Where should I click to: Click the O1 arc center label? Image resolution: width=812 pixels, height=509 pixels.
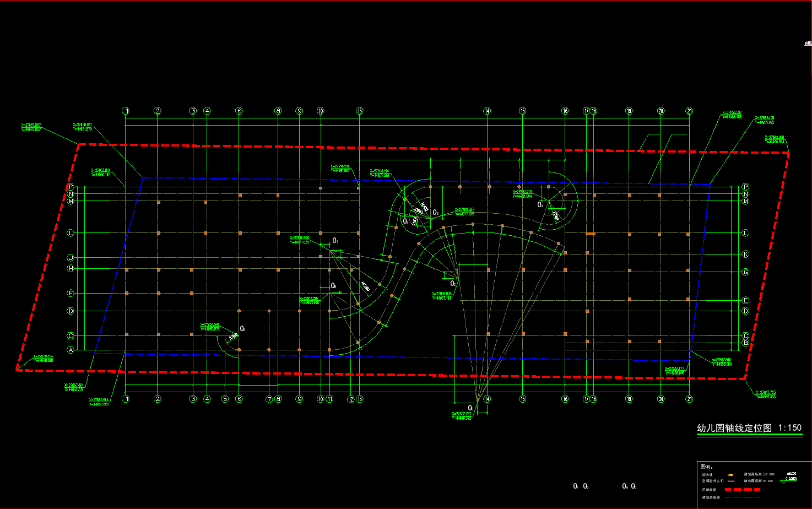pyautogui.click(x=335, y=241)
